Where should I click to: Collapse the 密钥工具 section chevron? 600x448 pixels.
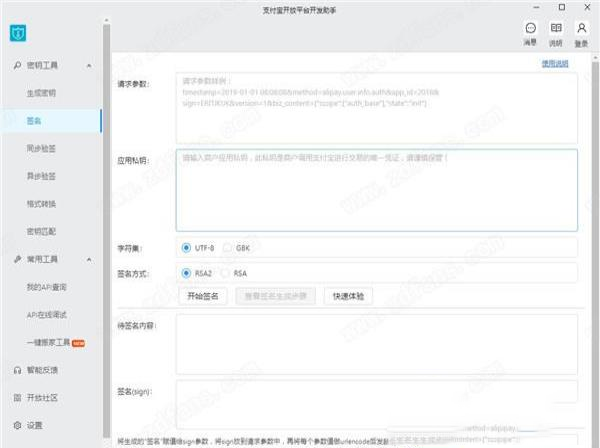pos(89,66)
